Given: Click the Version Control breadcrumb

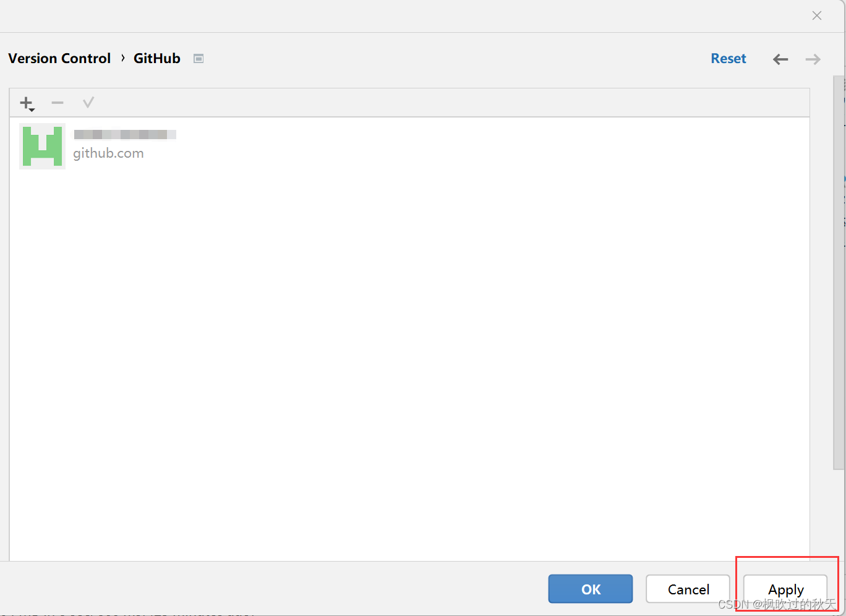Looking at the screenshot, I should coord(59,58).
